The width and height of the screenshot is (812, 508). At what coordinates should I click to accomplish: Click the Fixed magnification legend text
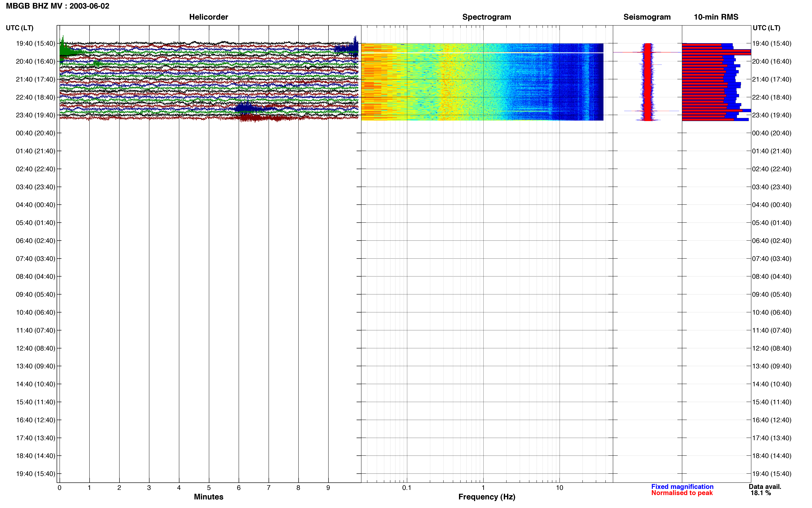[682, 486]
